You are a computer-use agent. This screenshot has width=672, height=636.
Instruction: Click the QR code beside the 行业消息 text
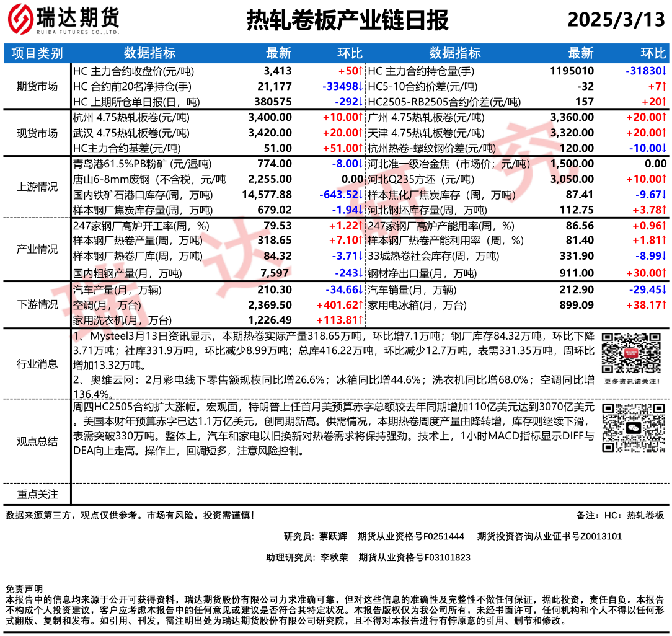(631, 353)
